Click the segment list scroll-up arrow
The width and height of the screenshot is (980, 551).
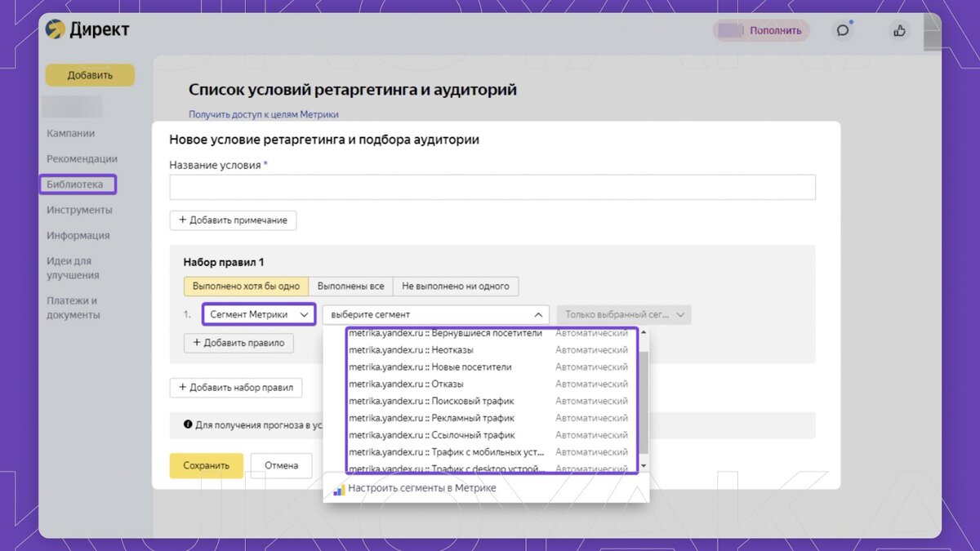pyautogui.click(x=644, y=332)
